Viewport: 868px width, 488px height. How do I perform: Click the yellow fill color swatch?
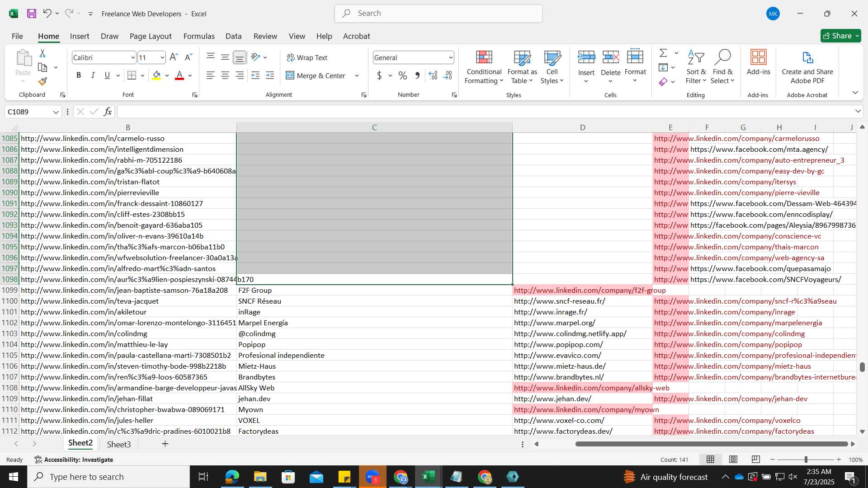tap(156, 75)
